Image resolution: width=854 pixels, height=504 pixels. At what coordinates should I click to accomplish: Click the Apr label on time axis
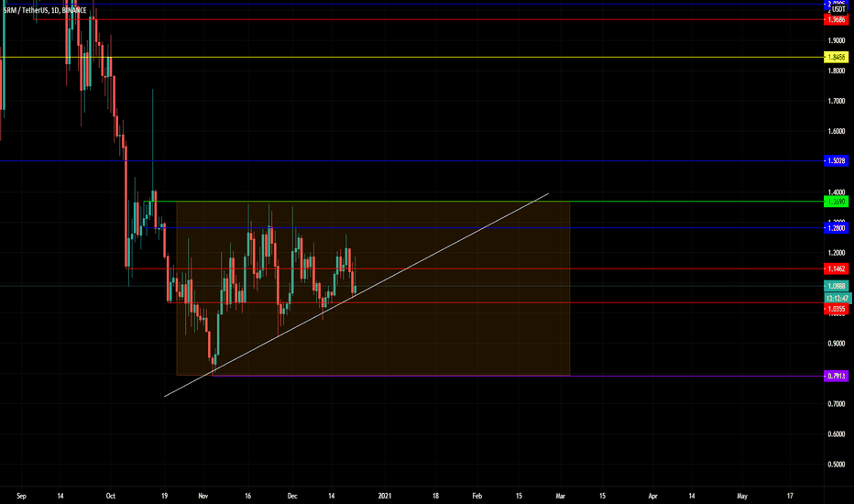coord(652,496)
